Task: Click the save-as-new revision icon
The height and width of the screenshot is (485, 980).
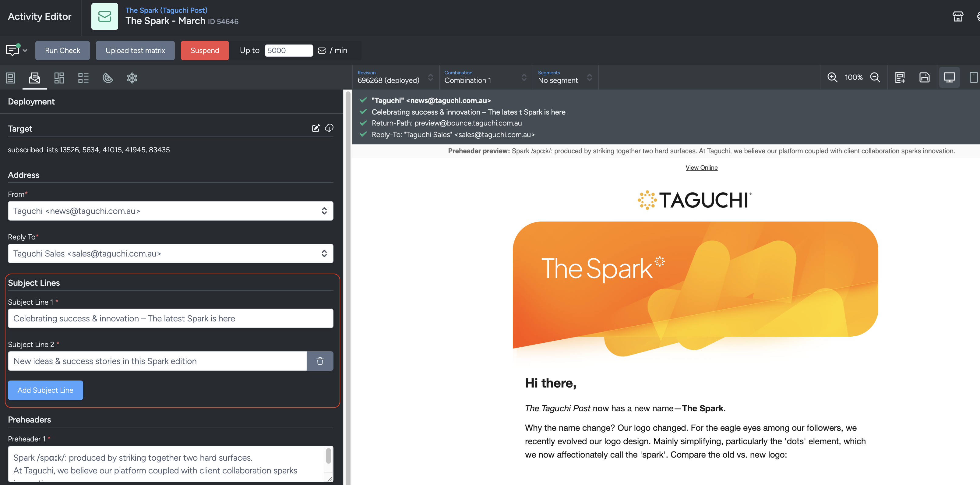Action: (x=900, y=77)
